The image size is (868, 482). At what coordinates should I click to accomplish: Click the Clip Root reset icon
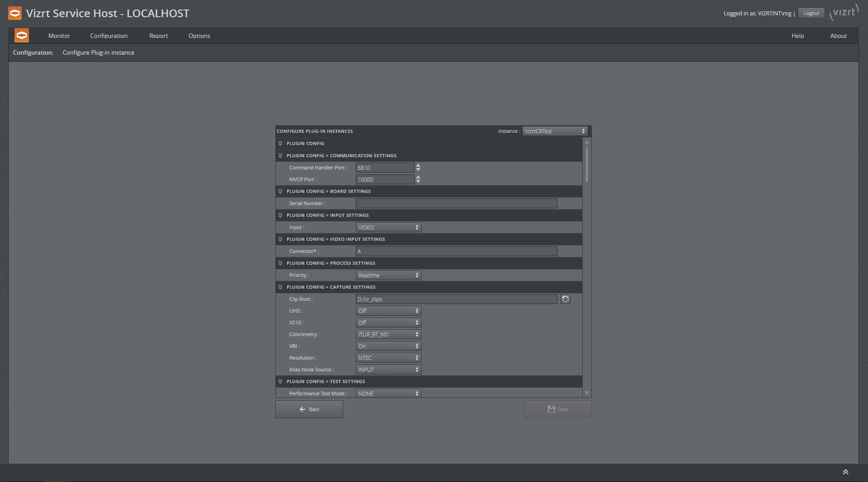565,299
